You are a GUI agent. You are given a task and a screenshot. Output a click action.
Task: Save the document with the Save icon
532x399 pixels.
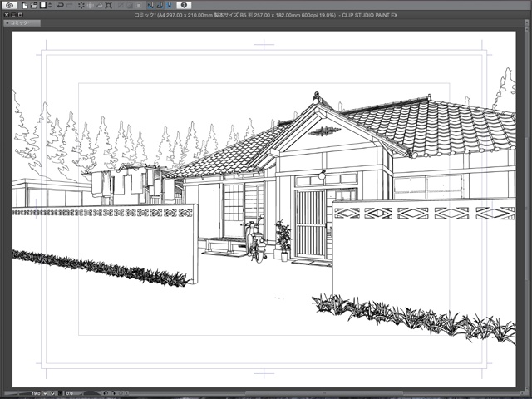(43, 5)
